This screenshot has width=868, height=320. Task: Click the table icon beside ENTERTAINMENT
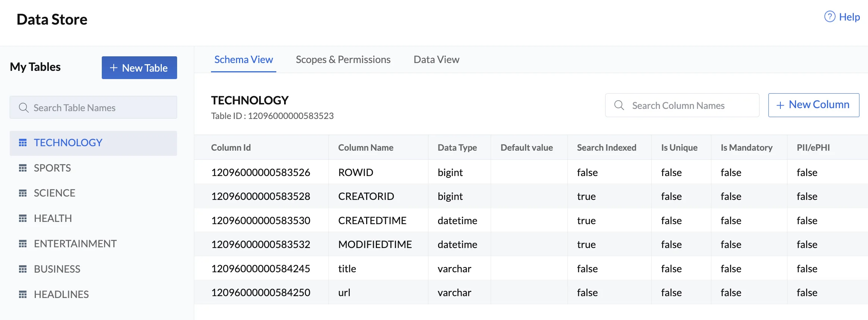(23, 244)
